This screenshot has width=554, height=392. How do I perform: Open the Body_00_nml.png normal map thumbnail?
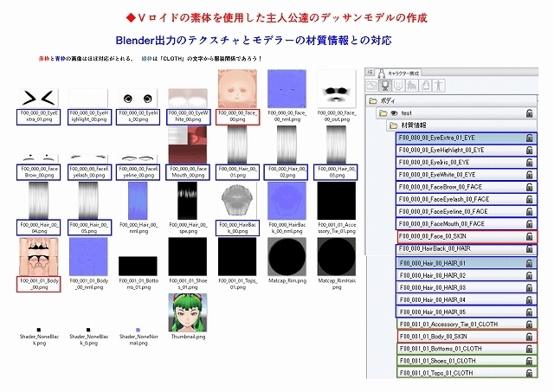[x=88, y=257]
